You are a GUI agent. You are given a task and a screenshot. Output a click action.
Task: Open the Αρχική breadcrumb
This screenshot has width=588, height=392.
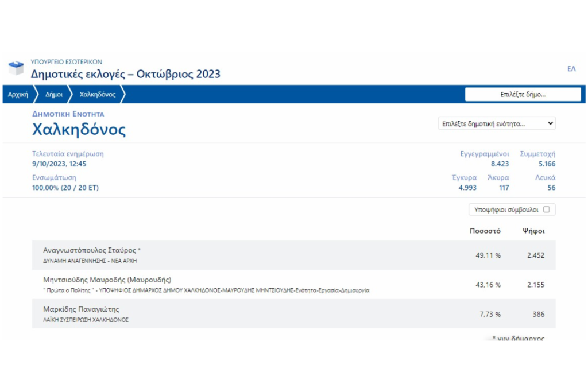pos(18,95)
